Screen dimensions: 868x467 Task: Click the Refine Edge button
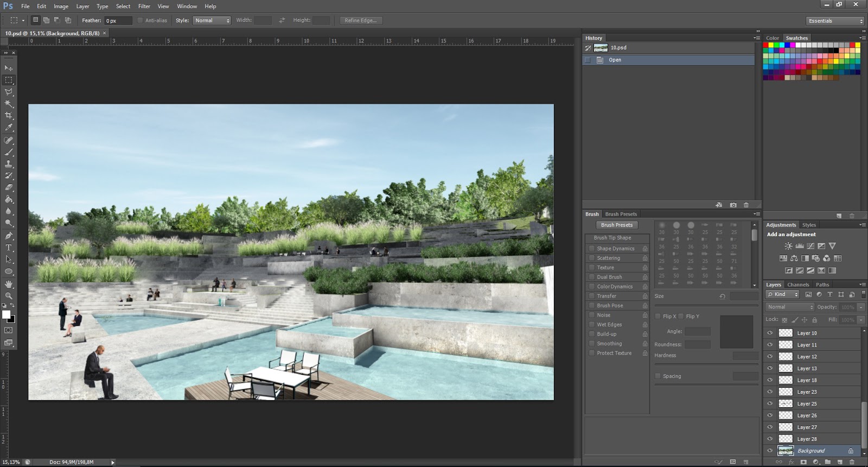click(x=361, y=21)
